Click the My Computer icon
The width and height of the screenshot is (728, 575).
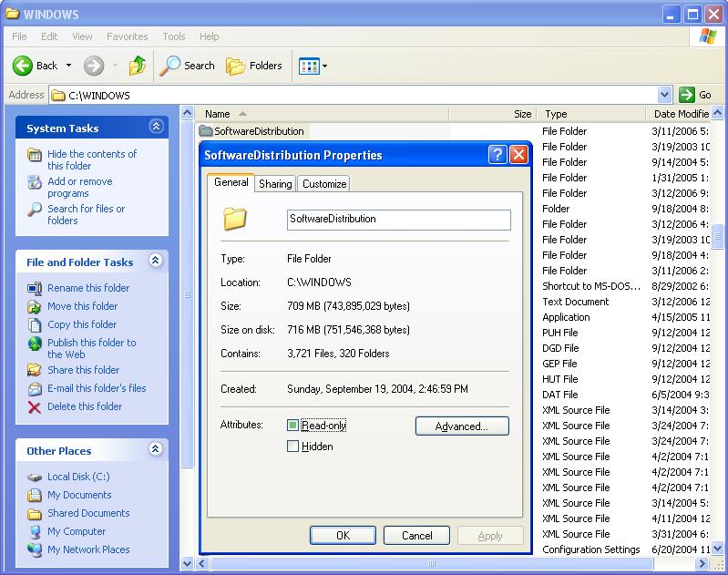tap(35, 531)
